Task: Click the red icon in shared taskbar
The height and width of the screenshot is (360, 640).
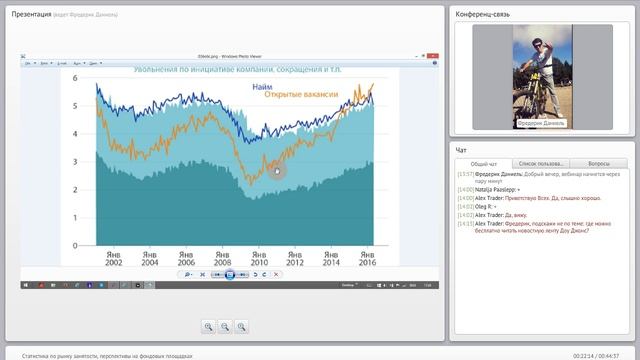Action: [x=41, y=285]
